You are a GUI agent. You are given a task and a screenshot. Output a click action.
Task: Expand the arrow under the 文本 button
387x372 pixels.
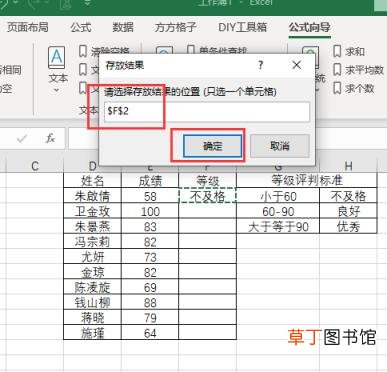pos(57,90)
